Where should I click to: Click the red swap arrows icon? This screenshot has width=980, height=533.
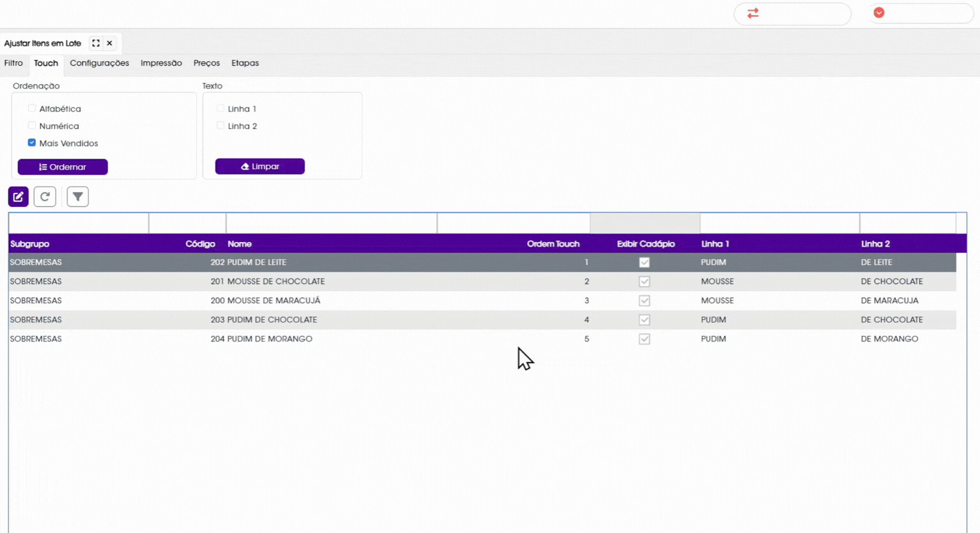[x=753, y=13]
